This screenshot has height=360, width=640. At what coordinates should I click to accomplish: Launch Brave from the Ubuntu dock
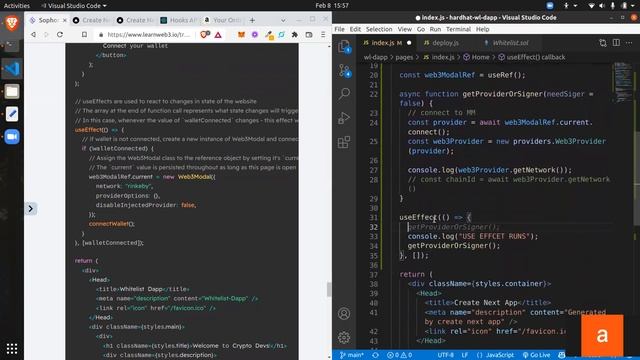coord(12,23)
